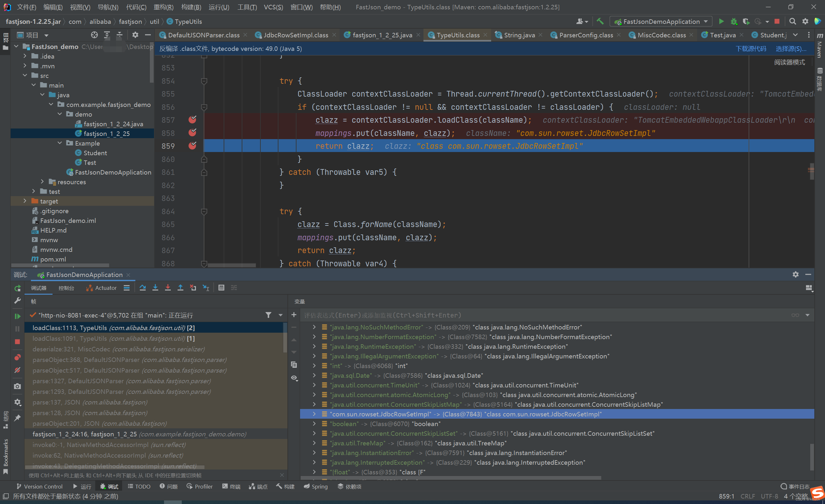Open Search Everywhere via magnifier icon
The image size is (825, 504).
pos(792,21)
